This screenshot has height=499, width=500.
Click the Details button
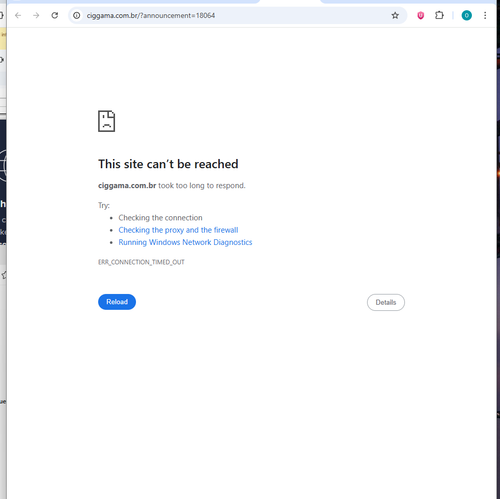click(x=386, y=302)
